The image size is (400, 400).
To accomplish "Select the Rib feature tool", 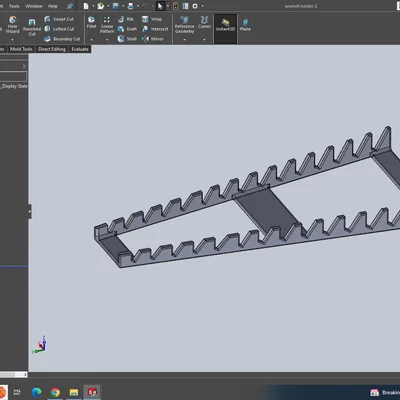I will [x=126, y=19].
